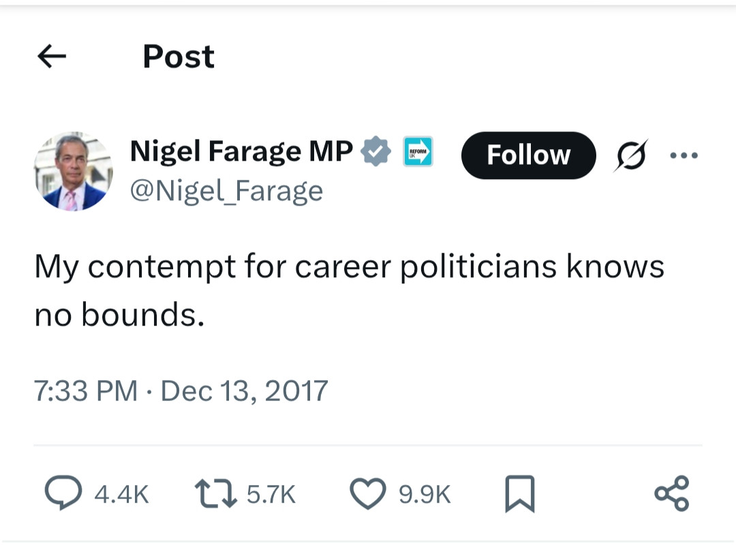Open the three-dot more options menu
The width and height of the screenshot is (736, 560).
pyautogui.click(x=684, y=155)
